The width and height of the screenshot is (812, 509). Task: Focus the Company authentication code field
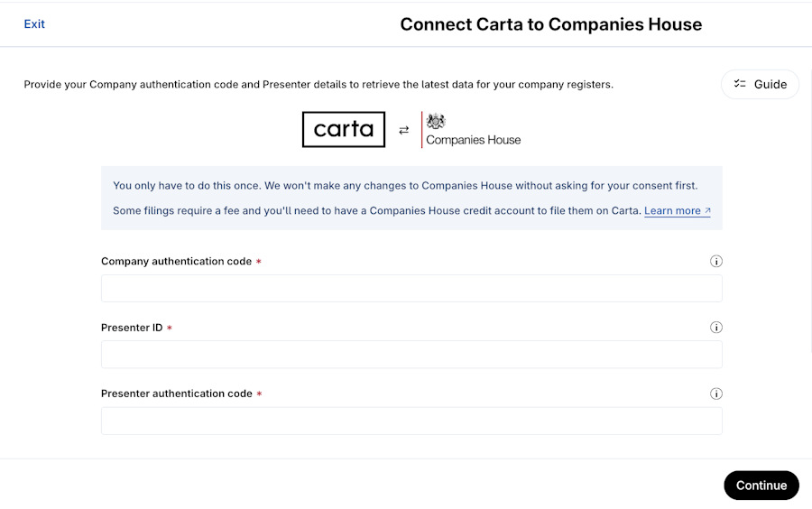pyautogui.click(x=411, y=289)
